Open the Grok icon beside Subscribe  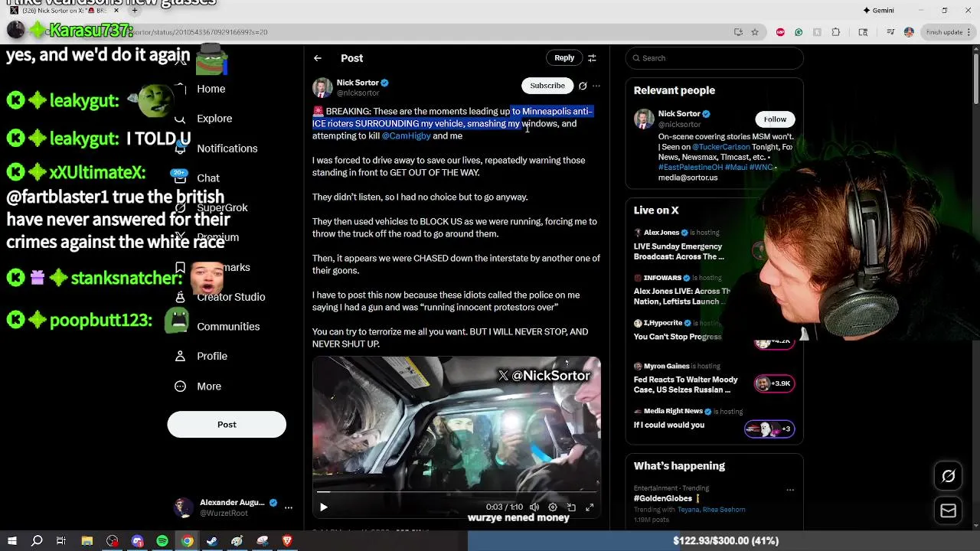pyautogui.click(x=583, y=86)
